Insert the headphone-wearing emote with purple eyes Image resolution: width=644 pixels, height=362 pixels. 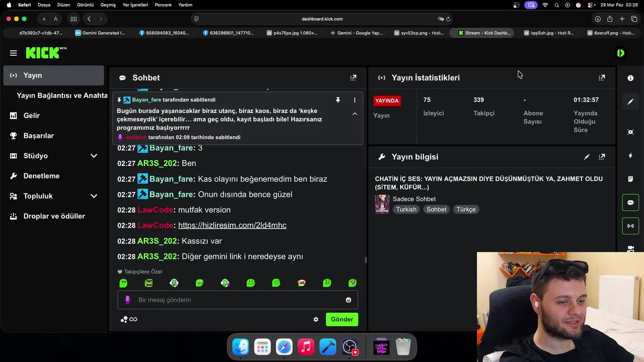coord(174,283)
